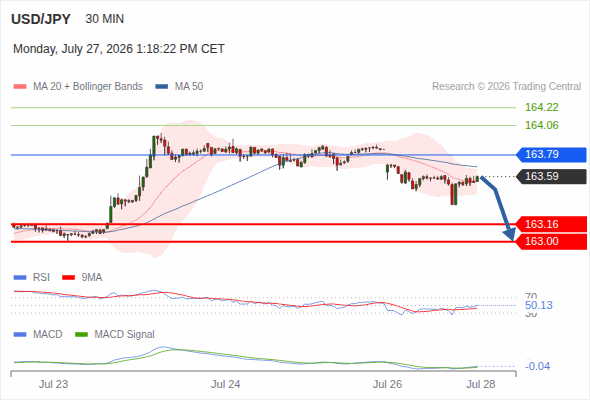Click the 30 MIN timeframe label
Image resolution: width=590 pixels, height=400 pixels.
[105, 19]
